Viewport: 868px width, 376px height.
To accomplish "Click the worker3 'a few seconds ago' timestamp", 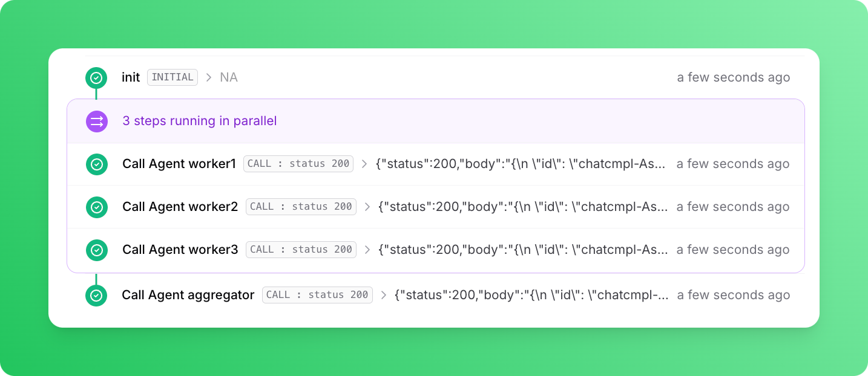I will point(733,250).
